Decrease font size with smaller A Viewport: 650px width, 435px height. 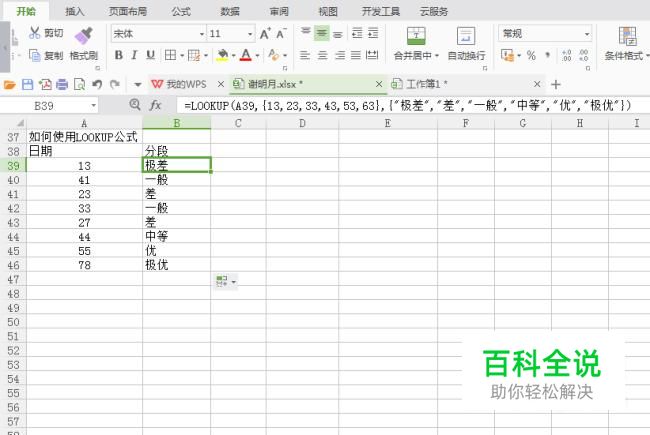pos(281,34)
